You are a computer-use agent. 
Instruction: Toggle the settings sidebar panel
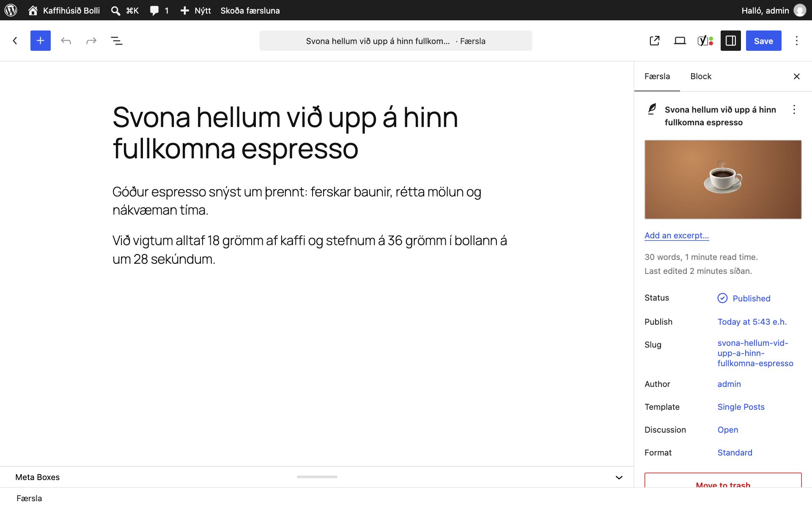click(731, 41)
